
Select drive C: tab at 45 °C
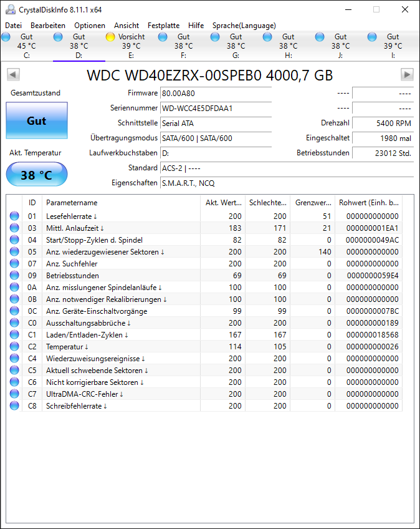coord(27,46)
